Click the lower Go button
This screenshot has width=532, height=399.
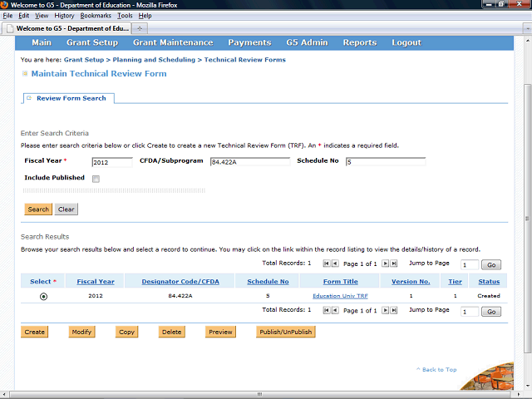491,312
